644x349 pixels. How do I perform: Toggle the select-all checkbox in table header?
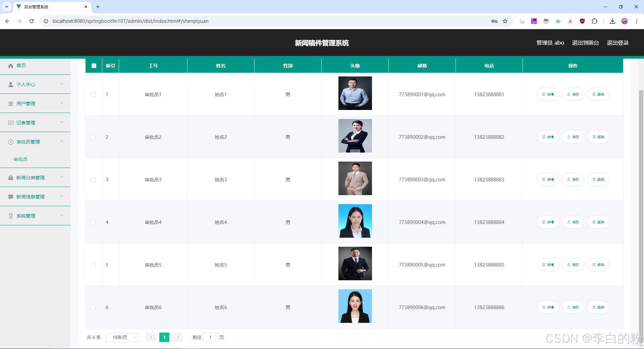94,66
